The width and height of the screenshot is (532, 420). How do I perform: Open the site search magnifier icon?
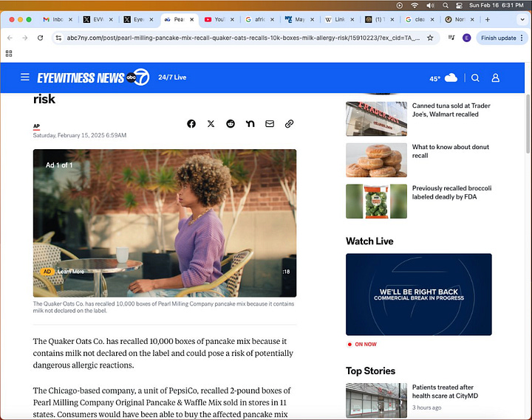pos(475,78)
